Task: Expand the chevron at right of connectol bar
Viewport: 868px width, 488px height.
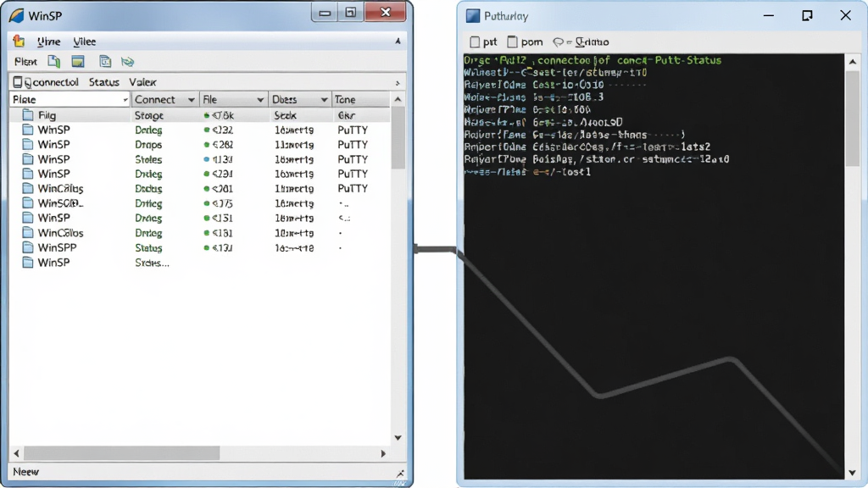Action: point(398,83)
